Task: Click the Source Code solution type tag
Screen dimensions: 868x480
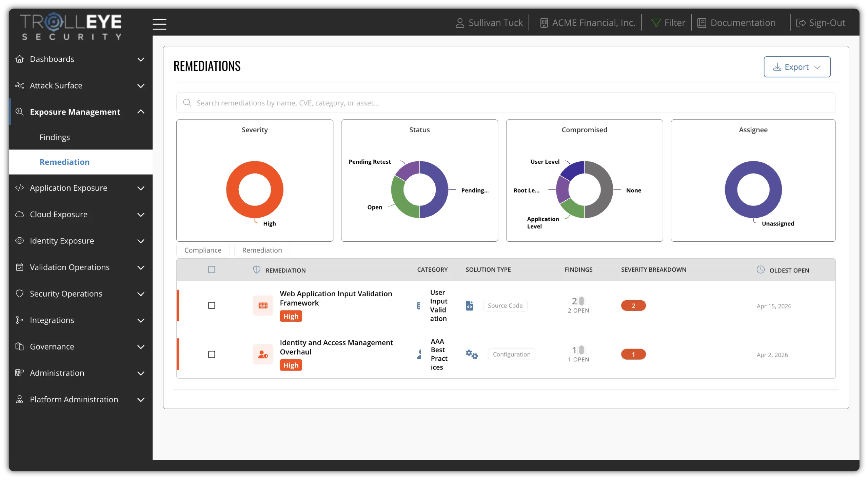Action: point(505,305)
